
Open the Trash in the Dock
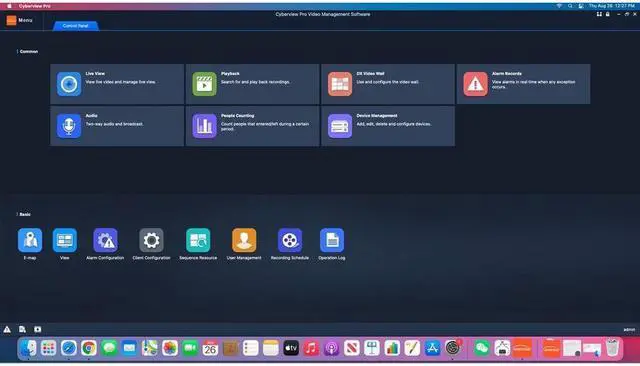[x=612, y=348]
